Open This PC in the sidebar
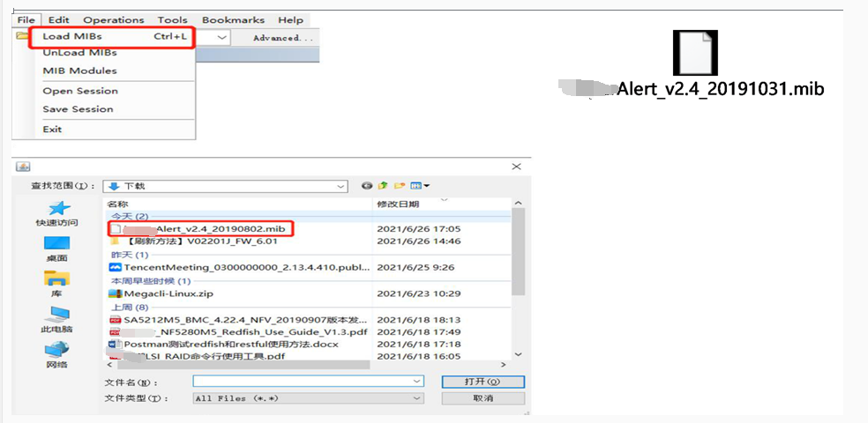The height and width of the screenshot is (423, 868). tap(57, 315)
